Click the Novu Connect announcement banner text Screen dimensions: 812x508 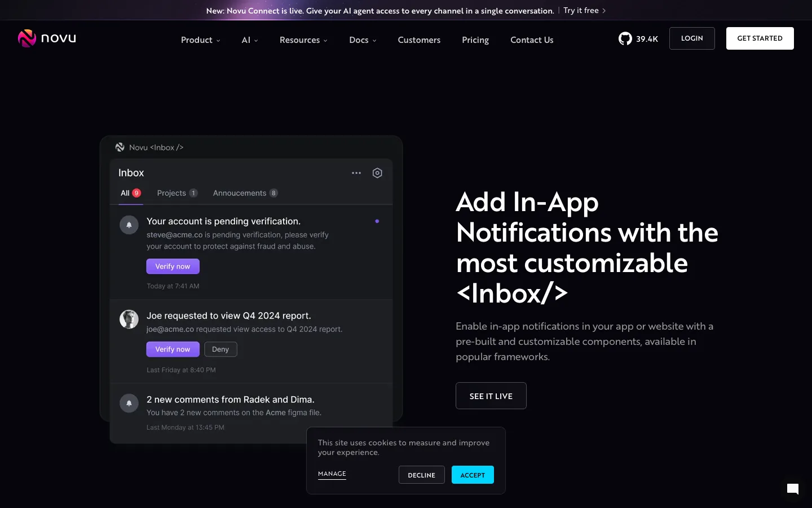[380, 11]
